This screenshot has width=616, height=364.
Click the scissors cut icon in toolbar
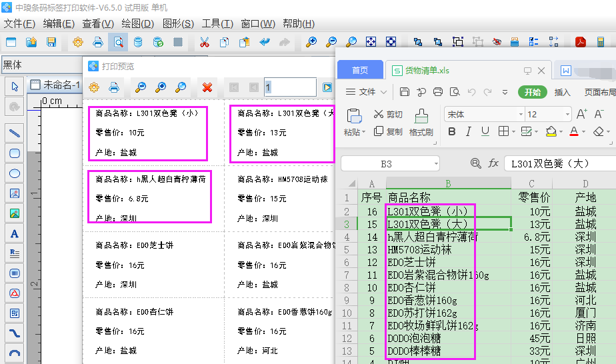(x=204, y=43)
